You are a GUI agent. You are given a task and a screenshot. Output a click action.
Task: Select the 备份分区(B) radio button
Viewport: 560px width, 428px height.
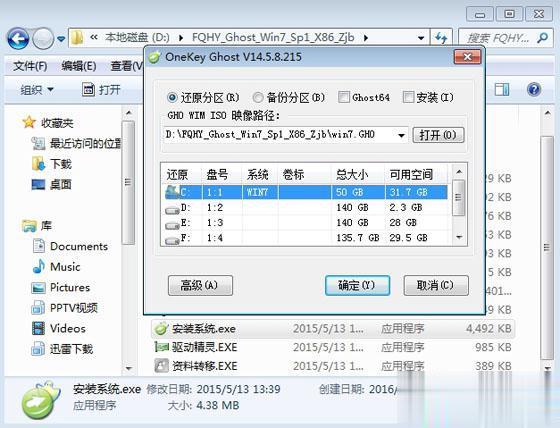[x=258, y=97]
